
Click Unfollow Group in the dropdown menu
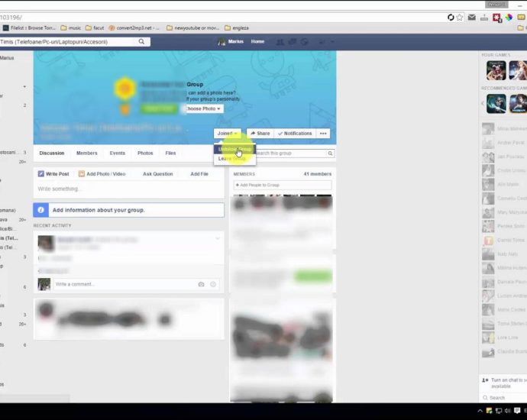click(x=234, y=149)
